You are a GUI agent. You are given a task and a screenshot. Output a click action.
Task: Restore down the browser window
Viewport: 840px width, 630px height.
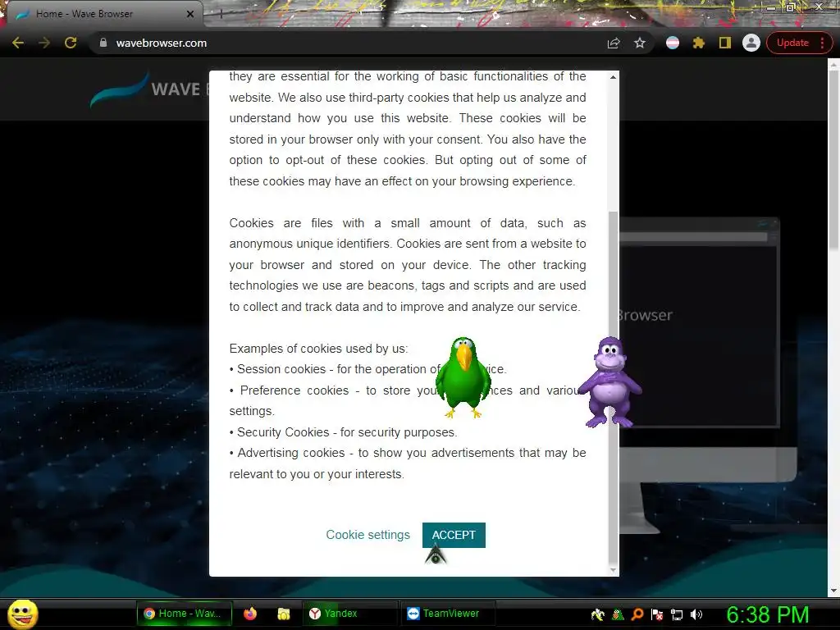coord(791,7)
